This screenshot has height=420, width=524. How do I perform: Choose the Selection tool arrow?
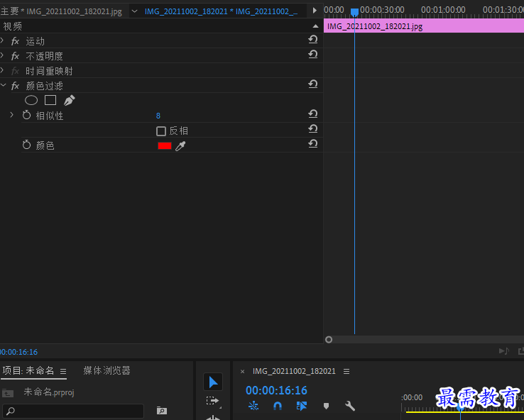(x=213, y=382)
